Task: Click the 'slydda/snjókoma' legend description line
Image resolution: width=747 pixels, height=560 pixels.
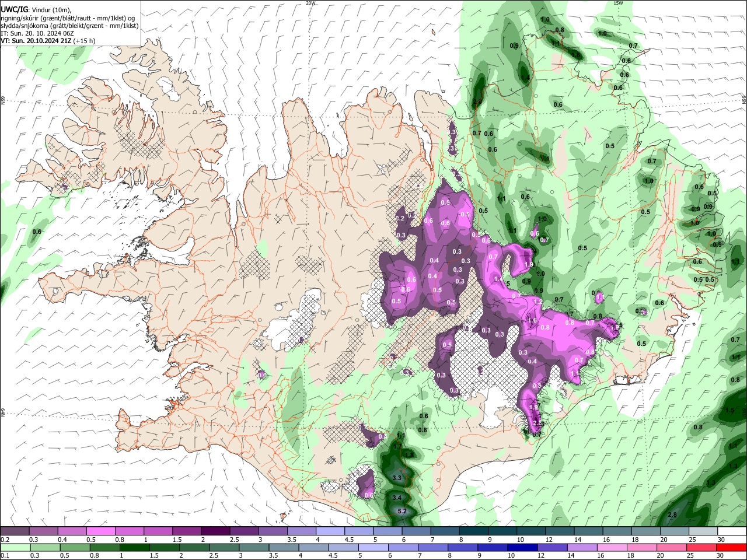Action: click(x=69, y=26)
